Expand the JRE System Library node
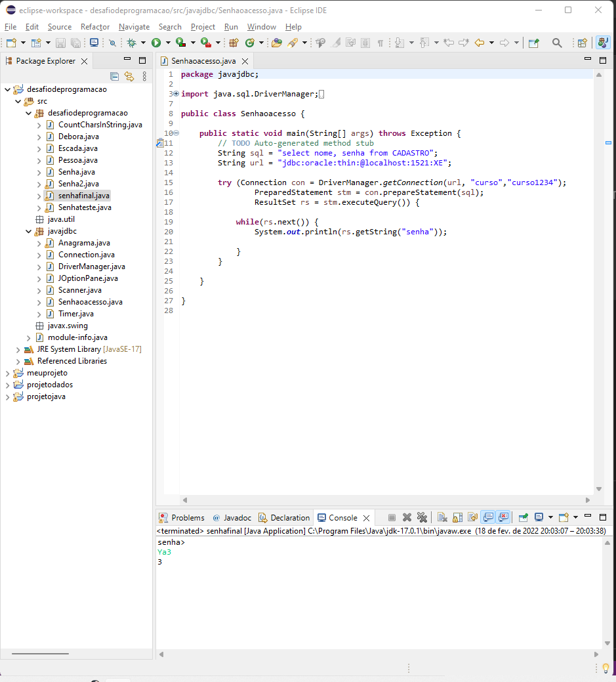 18,349
